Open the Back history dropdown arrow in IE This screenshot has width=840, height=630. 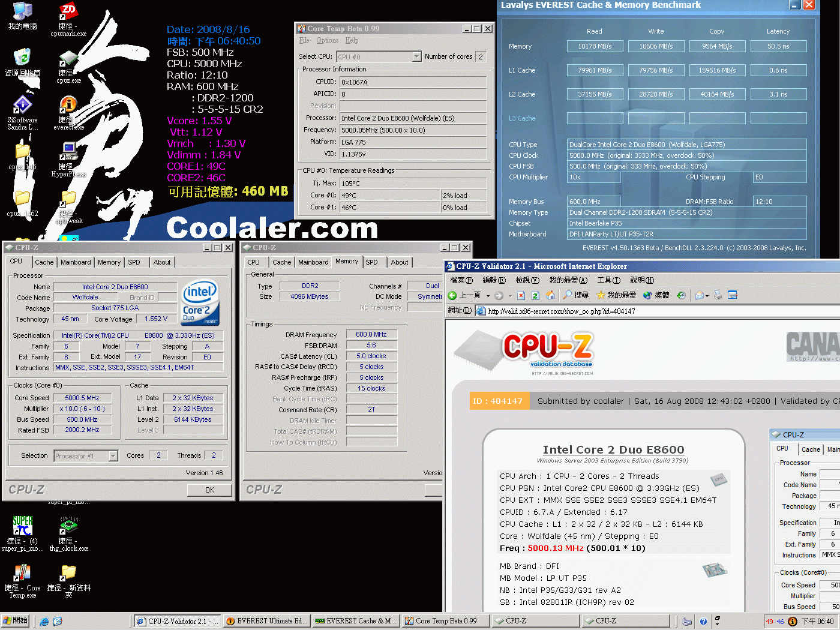tap(488, 296)
